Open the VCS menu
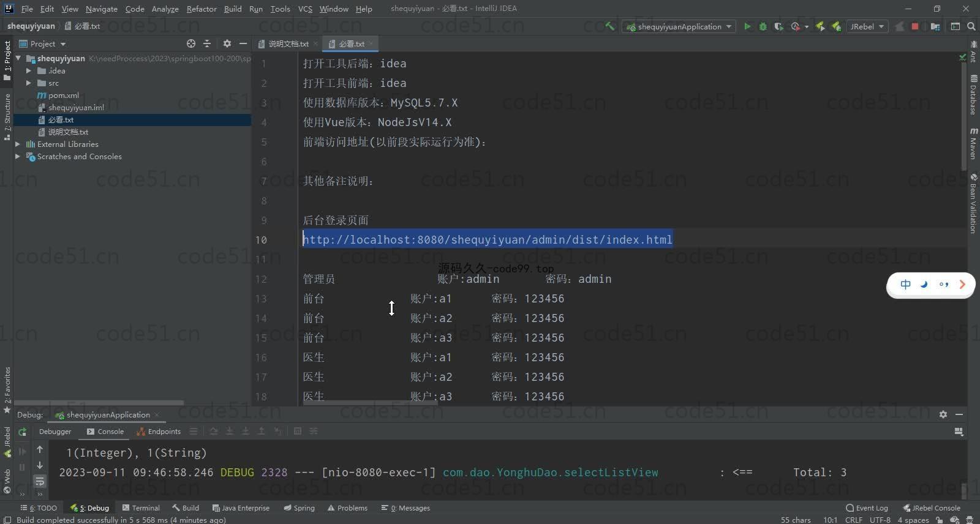This screenshot has height=524, width=980. [305, 9]
